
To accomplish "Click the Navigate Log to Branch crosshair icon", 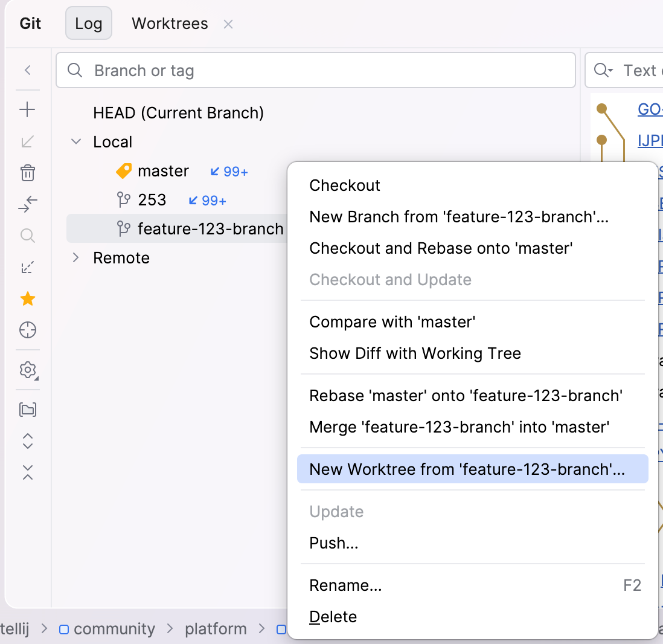I will (x=28, y=330).
